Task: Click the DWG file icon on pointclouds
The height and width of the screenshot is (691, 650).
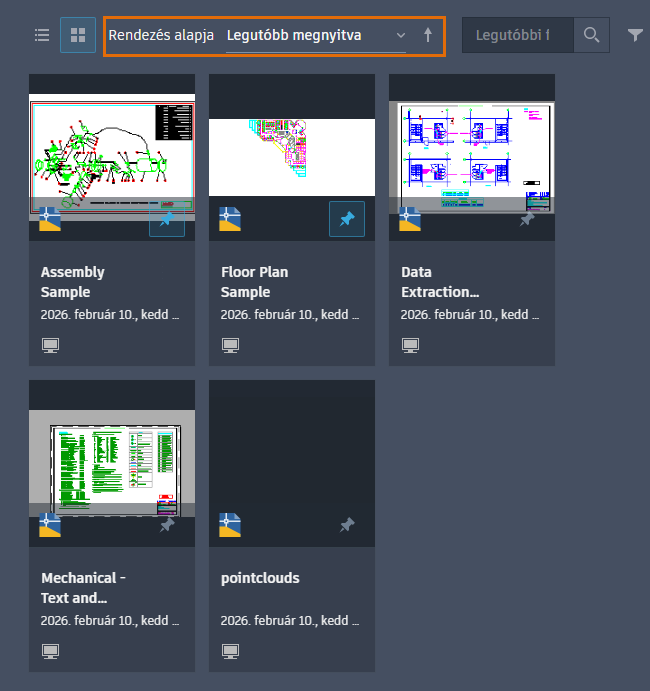Action: (x=230, y=525)
